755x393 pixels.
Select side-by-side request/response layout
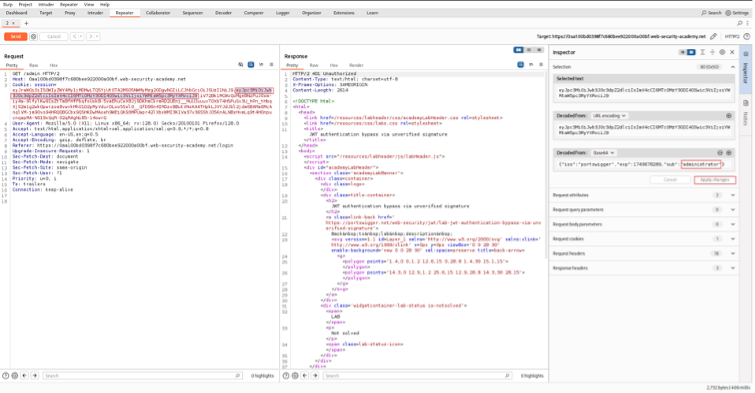pyautogui.click(x=519, y=50)
